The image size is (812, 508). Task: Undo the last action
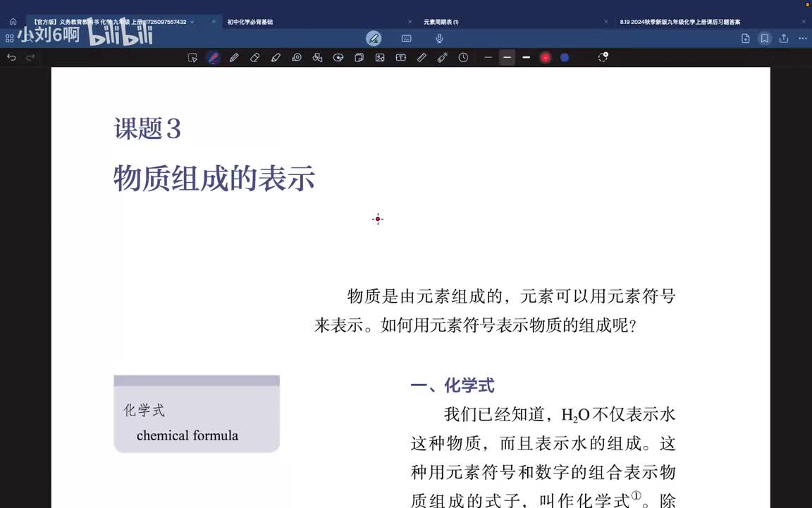point(11,58)
